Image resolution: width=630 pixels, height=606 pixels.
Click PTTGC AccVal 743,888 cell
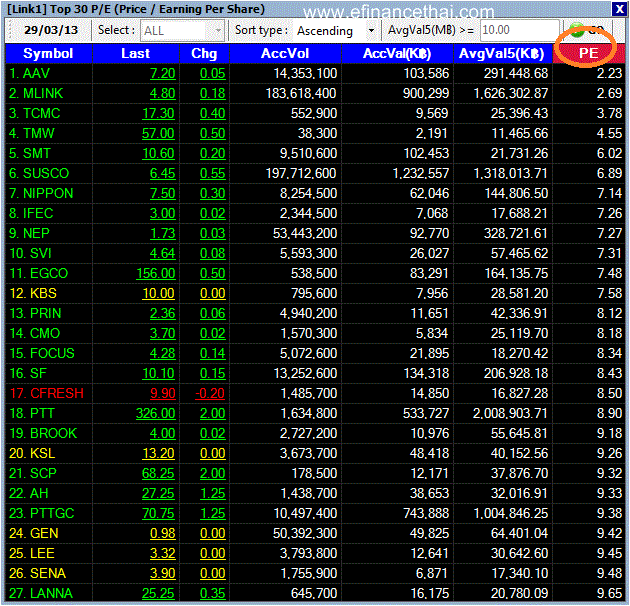pyautogui.click(x=426, y=514)
